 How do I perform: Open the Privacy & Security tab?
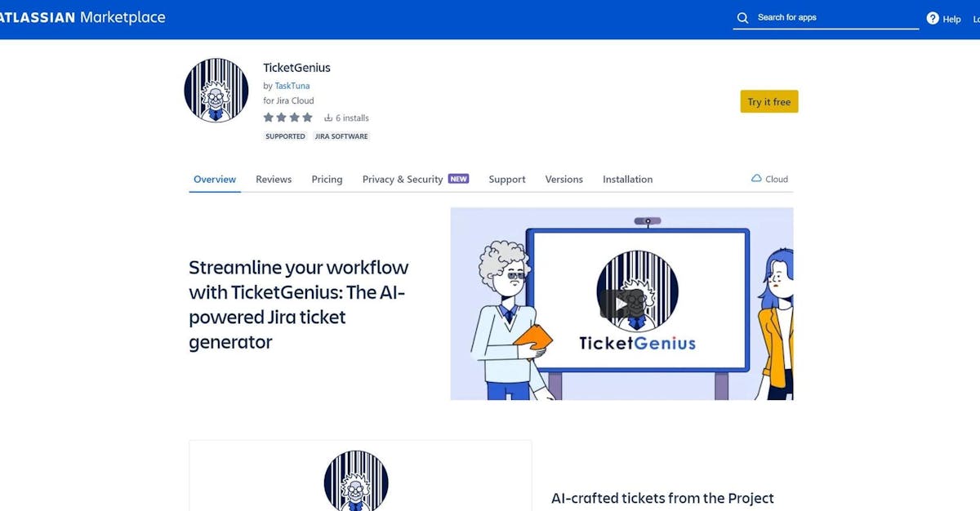(403, 179)
